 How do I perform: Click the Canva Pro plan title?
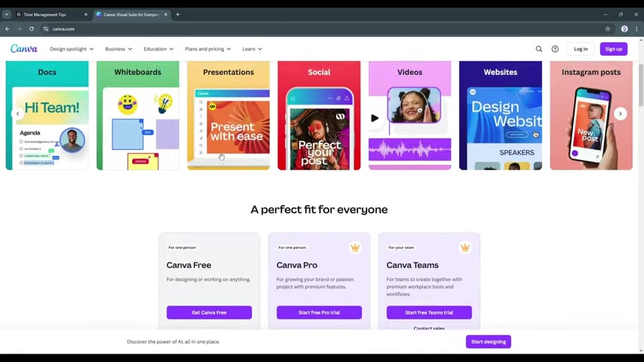[296, 265]
